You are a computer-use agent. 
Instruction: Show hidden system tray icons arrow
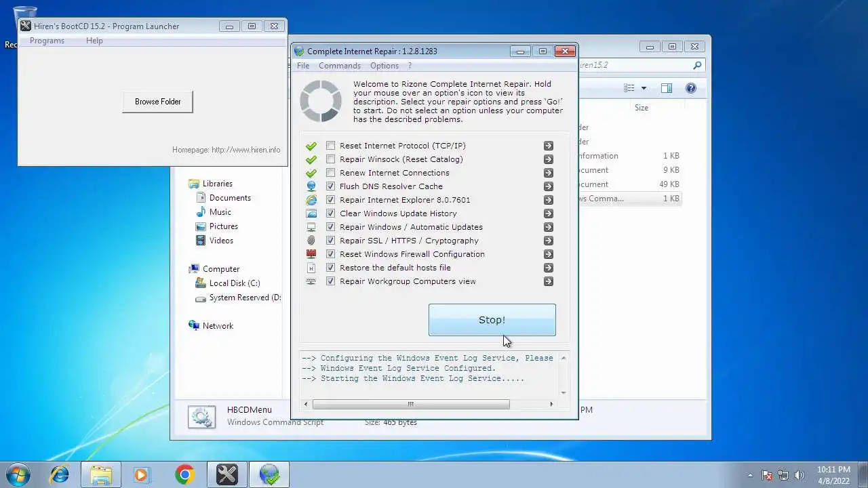(749, 475)
